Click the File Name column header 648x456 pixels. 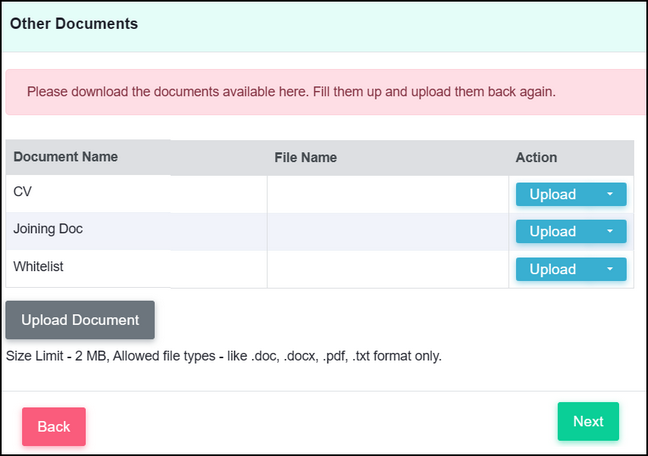[x=305, y=158]
